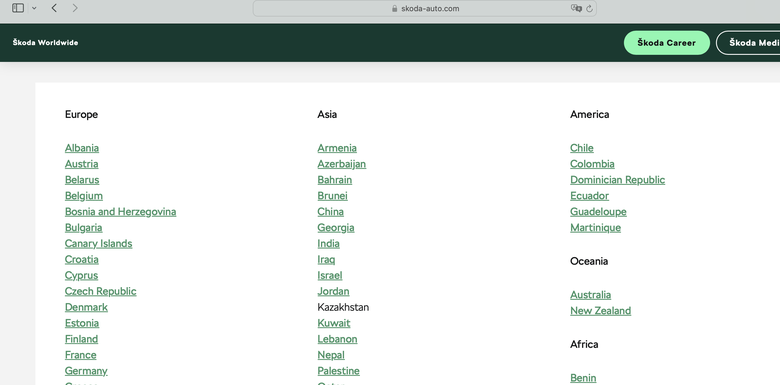Open the sidebar dropdown chevron
This screenshot has width=780, height=385.
tap(34, 8)
